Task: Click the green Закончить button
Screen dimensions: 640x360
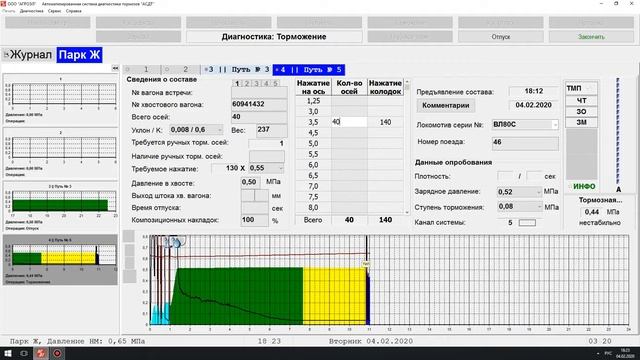Action: click(x=591, y=37)
